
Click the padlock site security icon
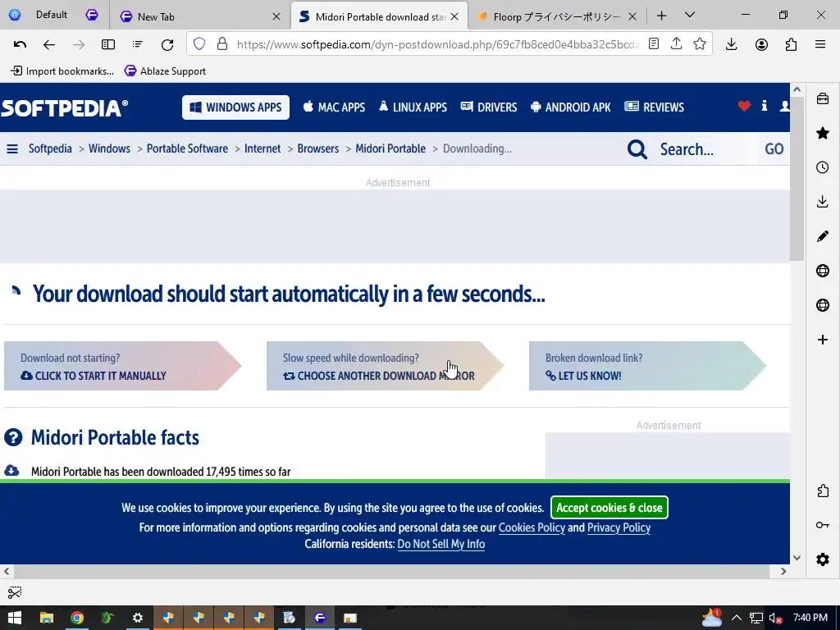coord(221,44)
